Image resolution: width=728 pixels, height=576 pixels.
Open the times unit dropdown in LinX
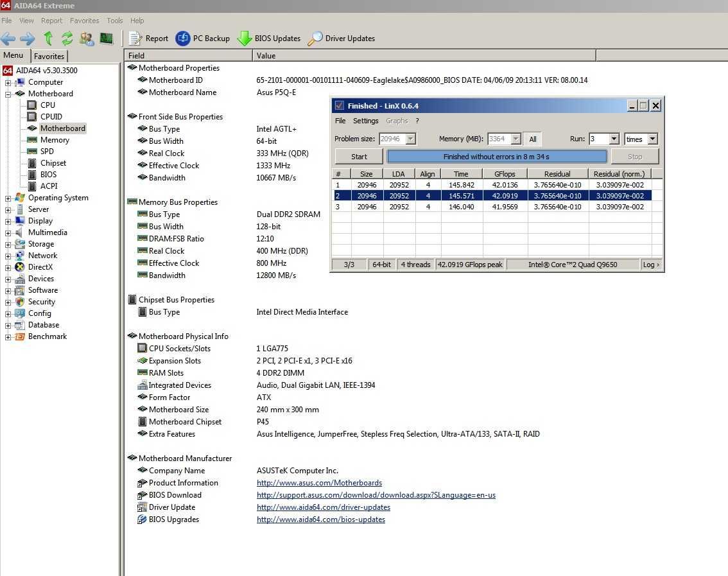coord(652,139)
